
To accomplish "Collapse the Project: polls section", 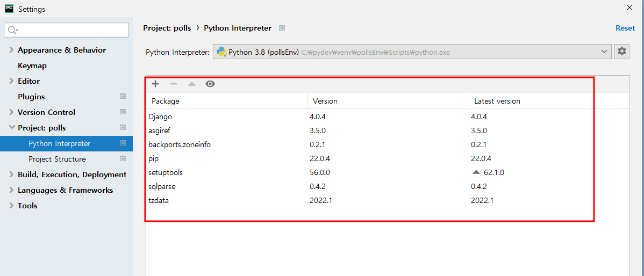I will [11, 128].
